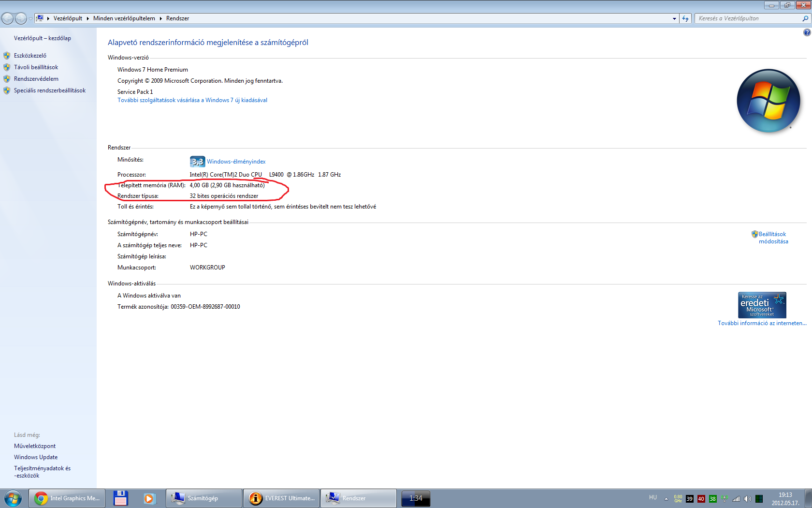Switch to Számítógép taskbar window

coord(204,498)
